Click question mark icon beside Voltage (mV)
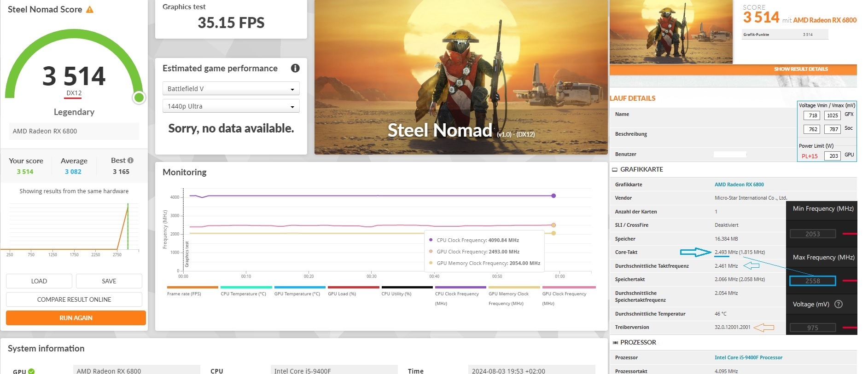 [x=839, y=304]
